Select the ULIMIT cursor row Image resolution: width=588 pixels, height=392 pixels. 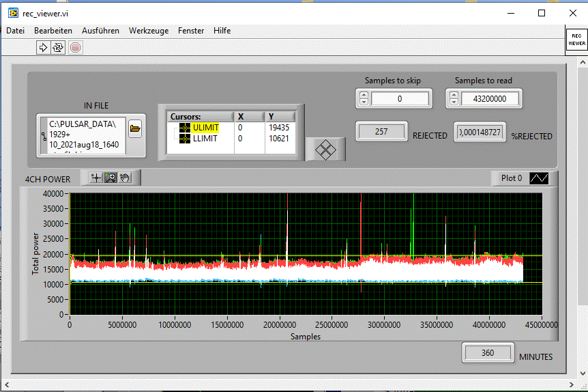click(x=231, y=128)
